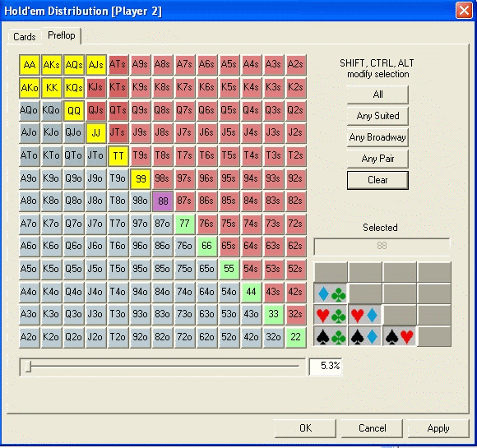The width and height of the screenshot is (477, 448).
Task: Open the Preflop tab
Action: (x=62, y=35)
